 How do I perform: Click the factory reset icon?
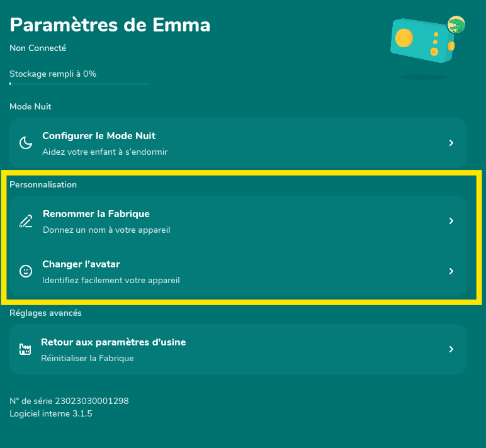(25, 349)
